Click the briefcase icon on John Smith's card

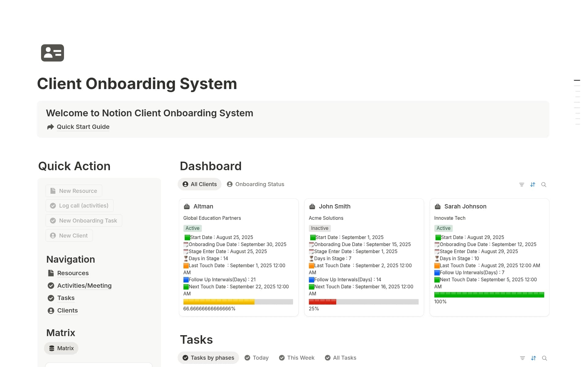[x=312, y=206]
